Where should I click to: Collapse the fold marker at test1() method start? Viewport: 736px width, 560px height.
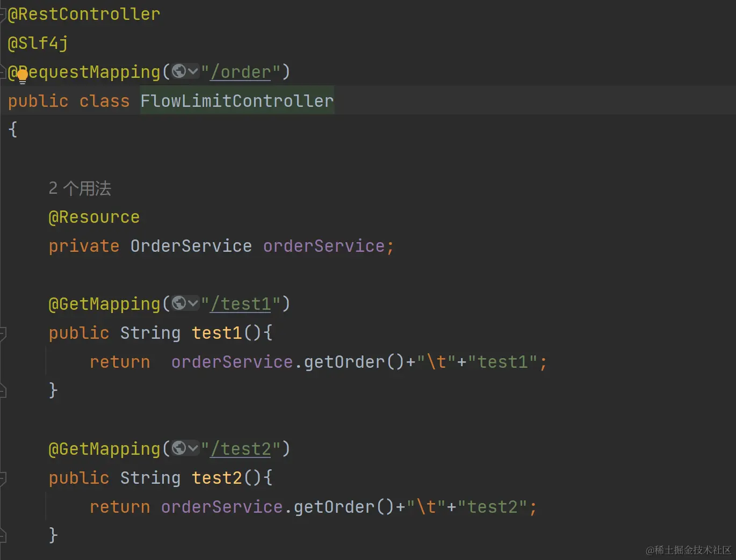click(x=3, y=333)
